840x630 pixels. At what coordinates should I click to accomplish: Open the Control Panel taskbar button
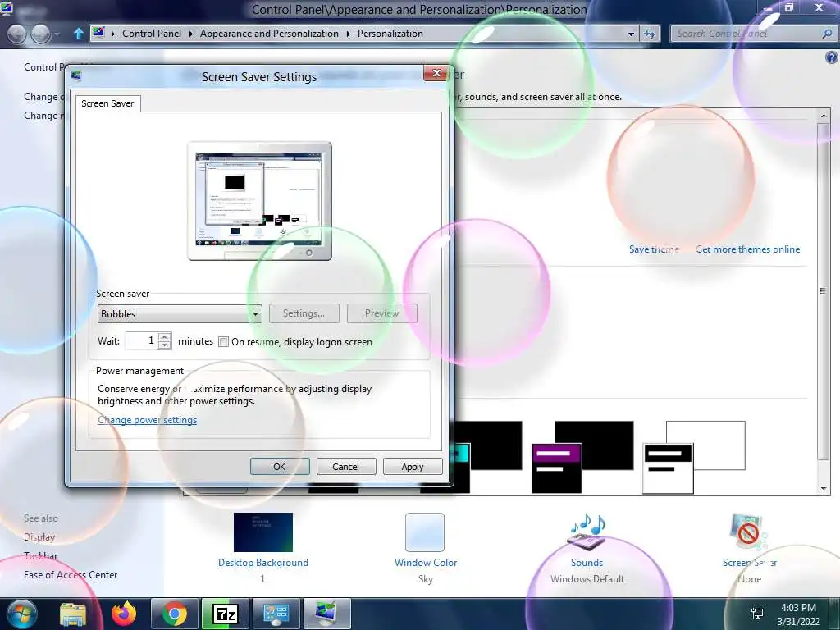tap(276, 614)
